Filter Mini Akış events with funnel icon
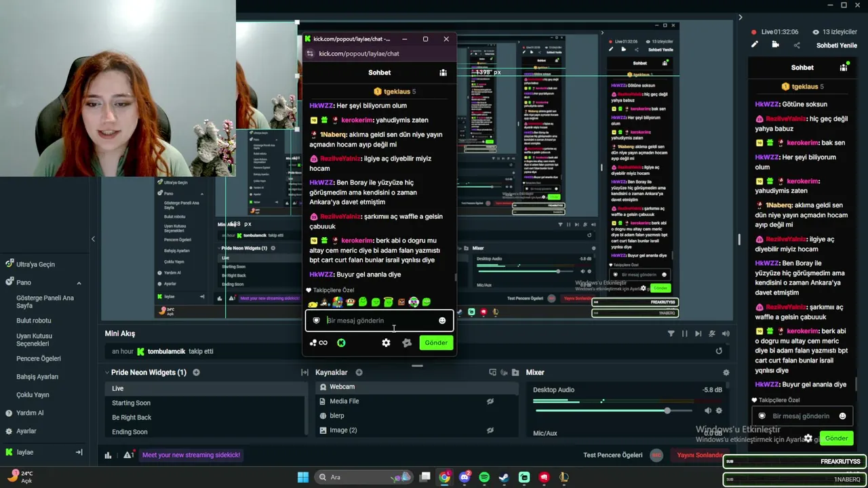This screenshot has width=868, height=488. click(671, 333)
